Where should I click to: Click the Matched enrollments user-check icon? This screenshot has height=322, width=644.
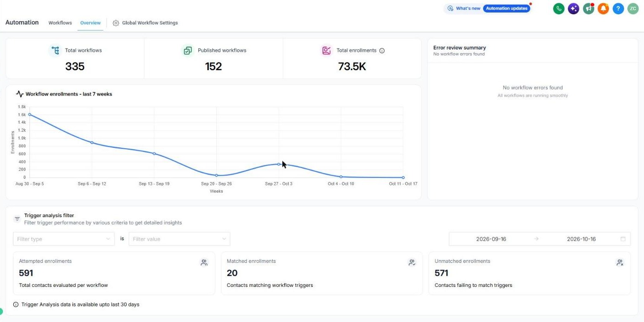pos(412,262)
